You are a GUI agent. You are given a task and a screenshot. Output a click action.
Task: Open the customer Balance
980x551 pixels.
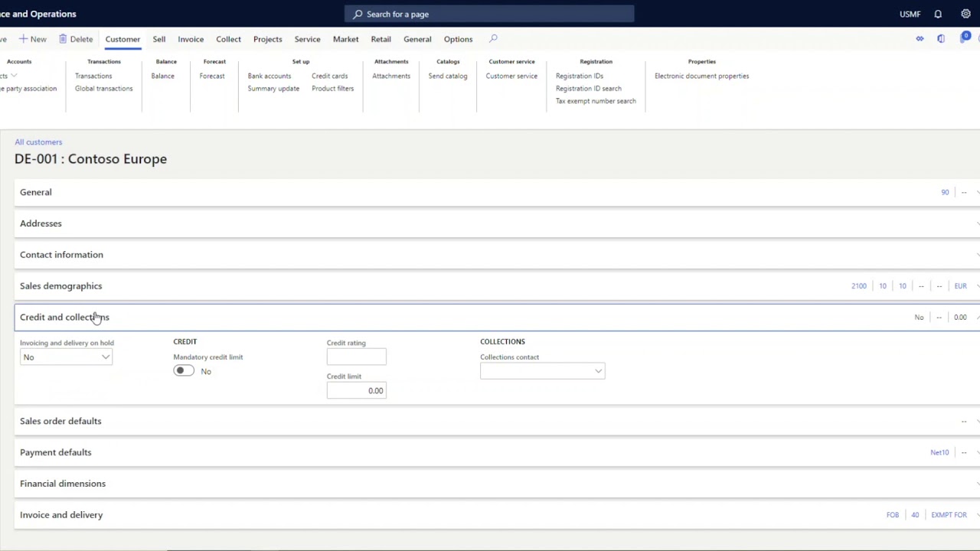click(x=162, y=76)
